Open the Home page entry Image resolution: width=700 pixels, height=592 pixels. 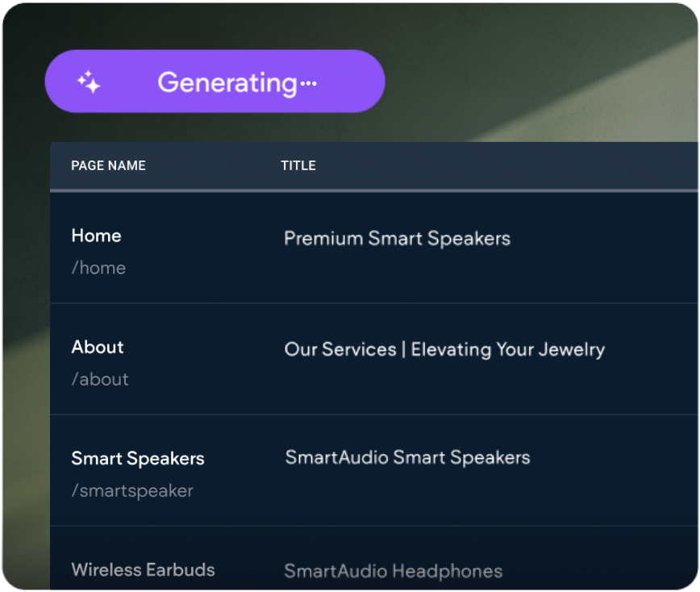[x=96, y=236]
